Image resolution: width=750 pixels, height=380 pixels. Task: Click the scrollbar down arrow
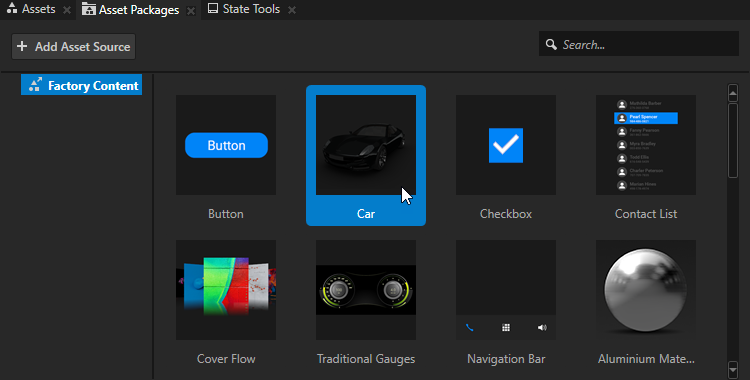[733, 369]
